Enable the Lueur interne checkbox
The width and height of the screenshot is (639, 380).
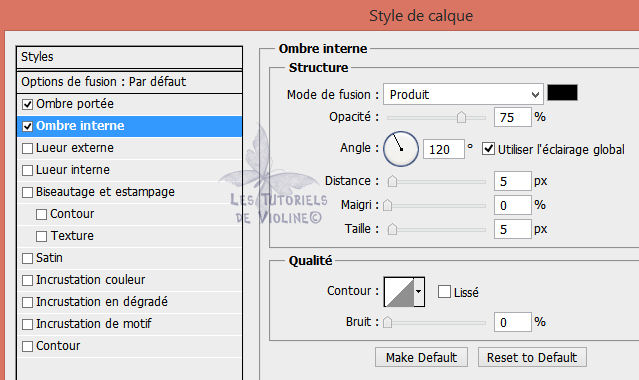click(27, 170)
